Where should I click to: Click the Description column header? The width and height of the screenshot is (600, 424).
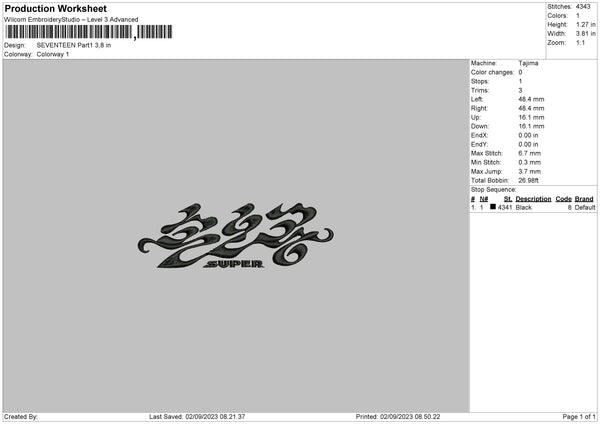coord(533,199)
